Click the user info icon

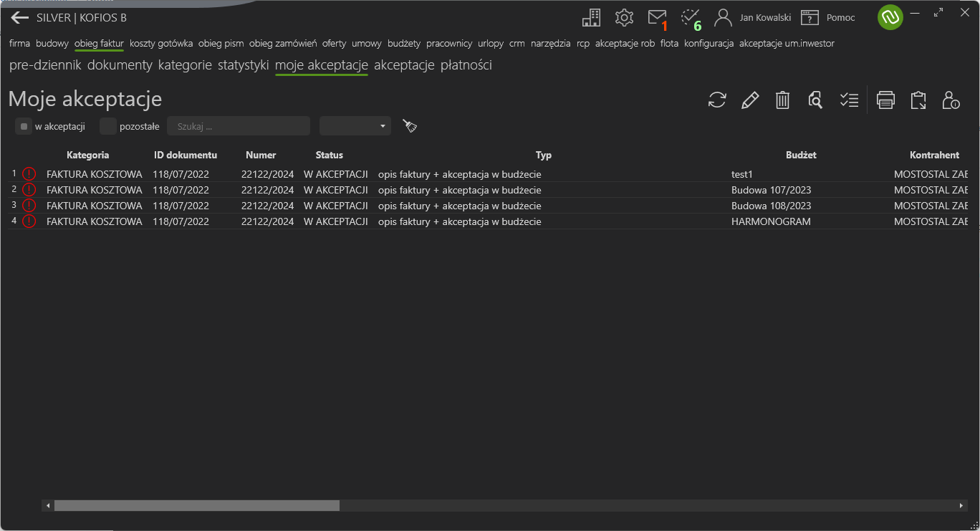click(951, 100)
